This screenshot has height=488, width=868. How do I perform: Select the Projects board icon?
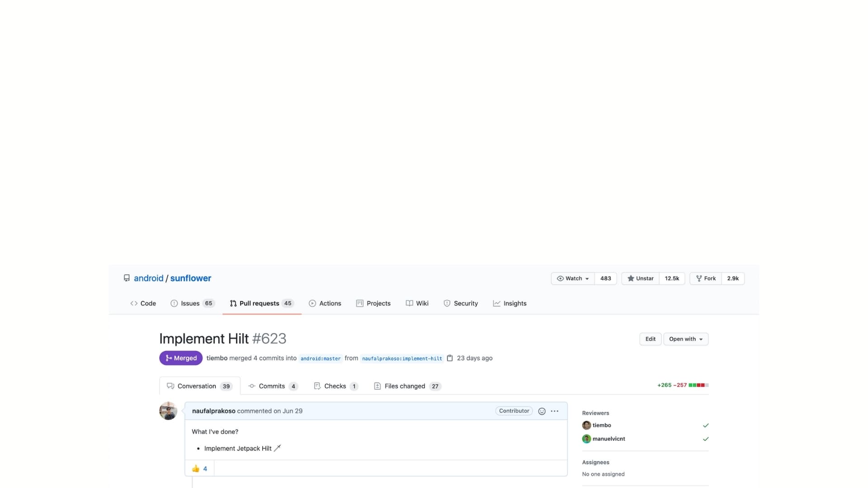click(x=359, y=303)
